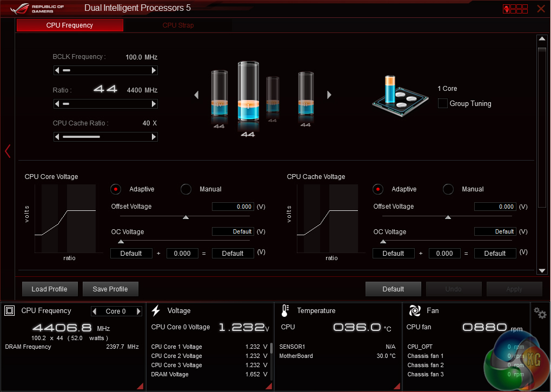Show previous core cylinder with left arrow
The image size is (551, 392).
tap(196, 95)
